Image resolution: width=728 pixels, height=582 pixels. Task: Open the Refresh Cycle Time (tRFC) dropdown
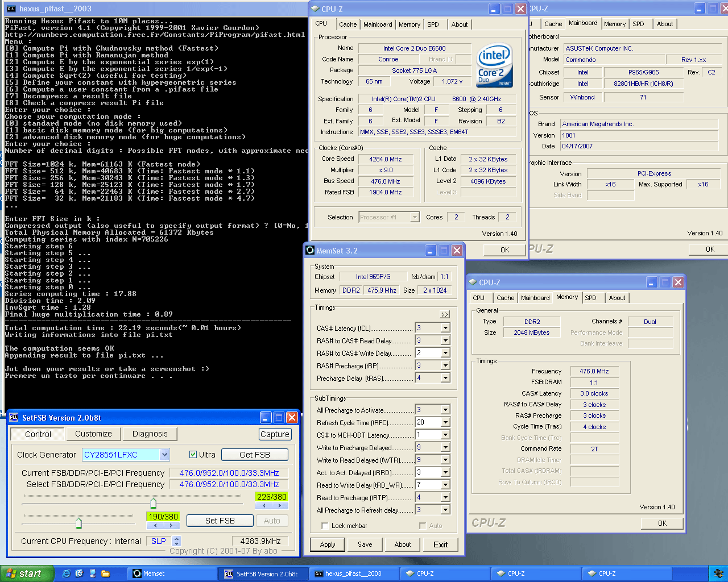[445, 422]
